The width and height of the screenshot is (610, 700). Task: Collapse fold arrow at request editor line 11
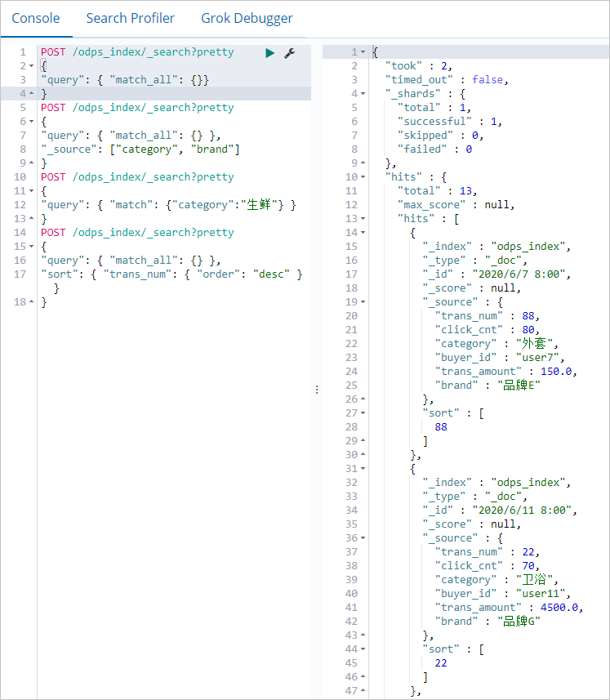[x=31, y=191]
